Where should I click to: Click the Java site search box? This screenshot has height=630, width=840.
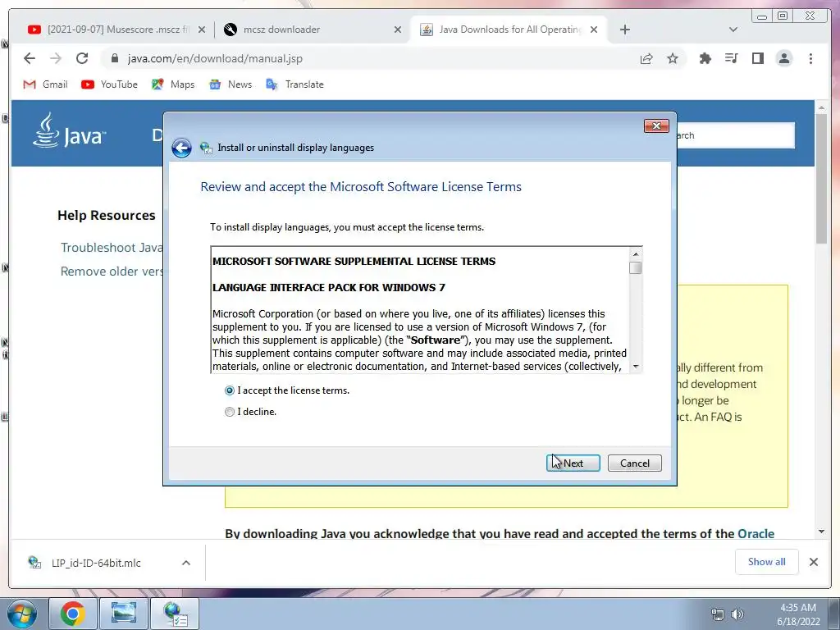tap(736, 135)
